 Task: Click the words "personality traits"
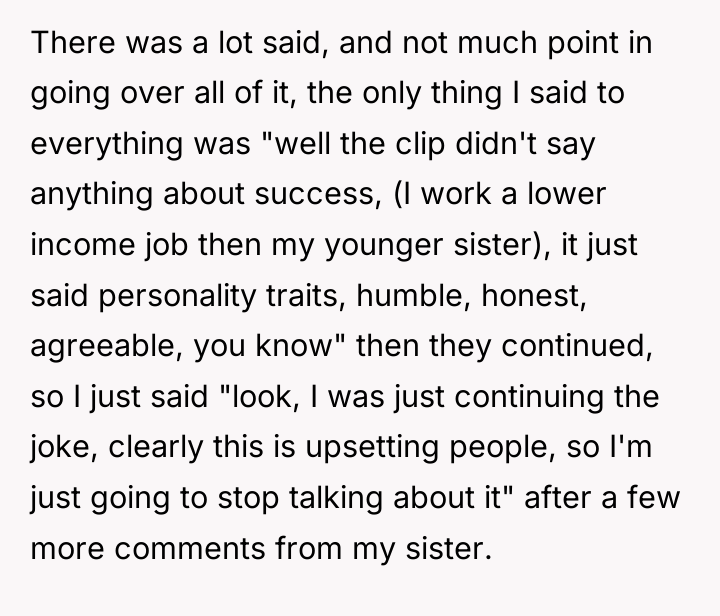pyautogui.click(x=219, y=295)
